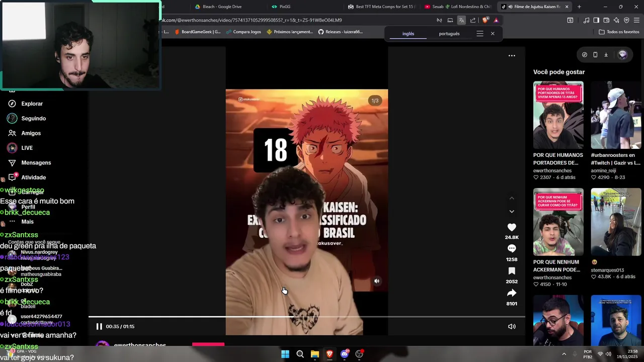Open the Próximos lançamentos bookmark
Image resolution: width=644 pixels, height=362 pixels.
[x=290, y=32]
